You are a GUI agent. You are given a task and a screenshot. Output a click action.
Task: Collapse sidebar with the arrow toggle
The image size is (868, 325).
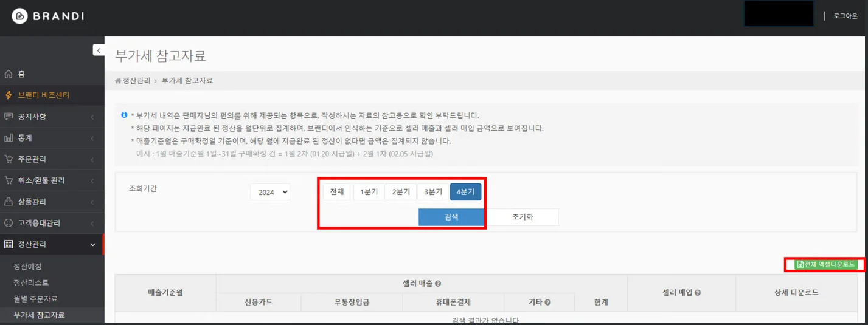pos(99,50)
